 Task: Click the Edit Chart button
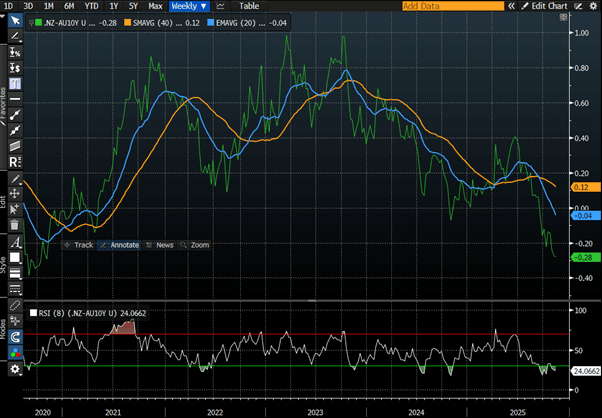click(548, 6)
